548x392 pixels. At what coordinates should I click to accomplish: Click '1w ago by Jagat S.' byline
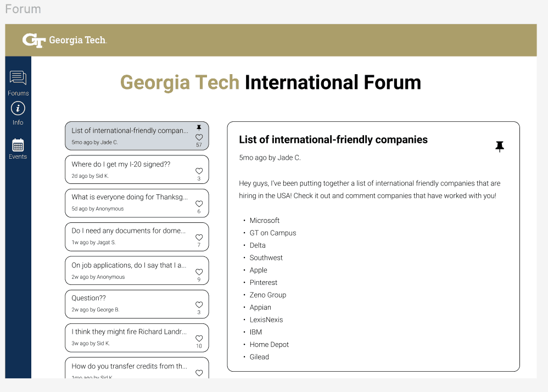tap(93, 243)
